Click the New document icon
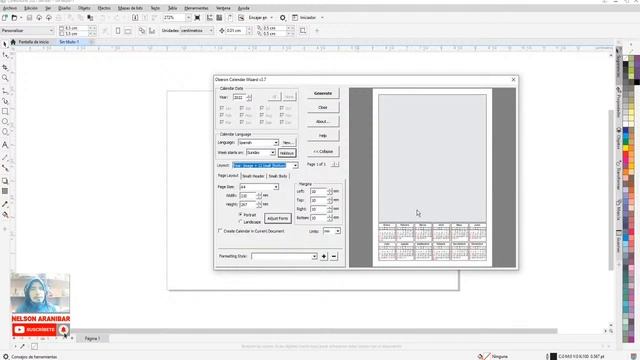The height and width of the screenshot is (360, 640). click(5, 18)
